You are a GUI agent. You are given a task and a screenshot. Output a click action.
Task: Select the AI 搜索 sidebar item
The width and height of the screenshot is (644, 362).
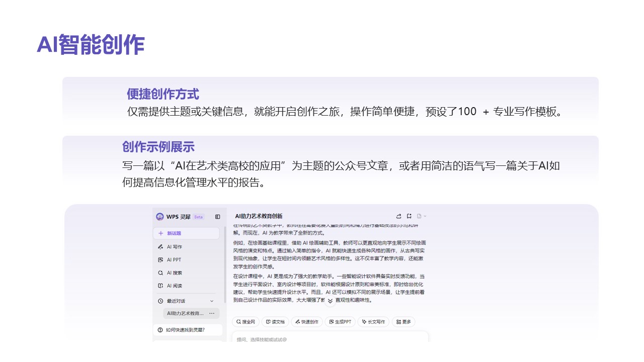(x=174, y=273)
